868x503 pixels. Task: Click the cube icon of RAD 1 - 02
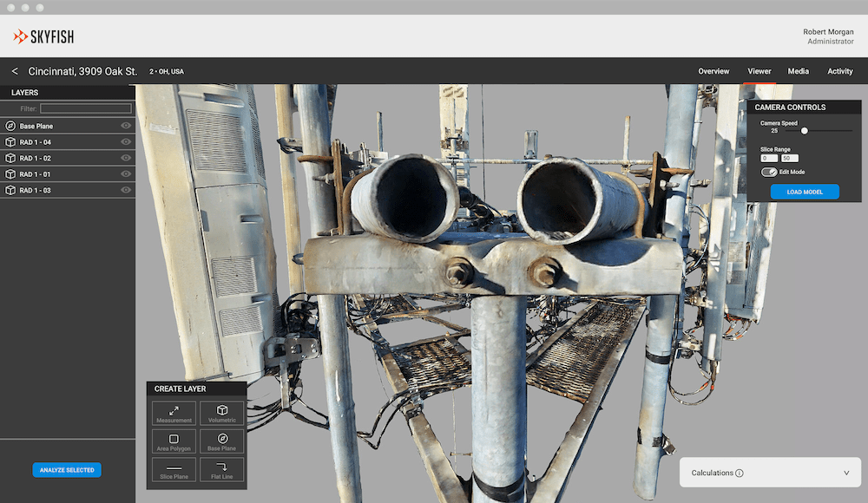10,158
